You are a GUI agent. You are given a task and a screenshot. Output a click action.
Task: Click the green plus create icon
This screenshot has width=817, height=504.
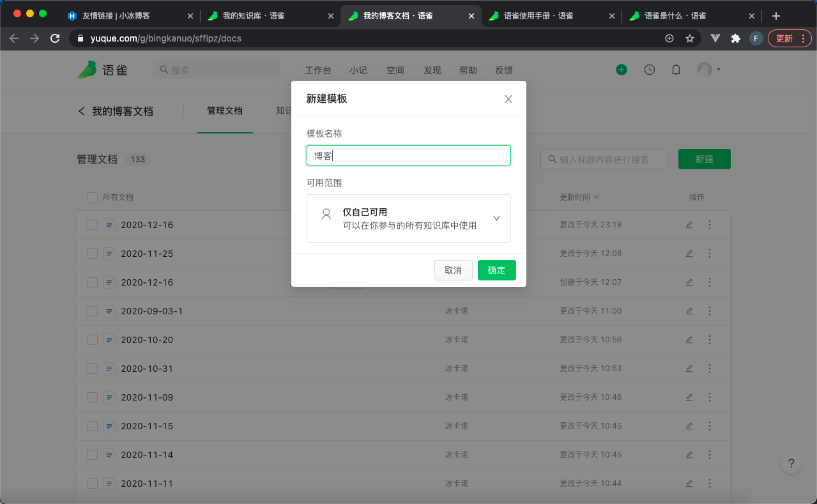coord(622,70)
